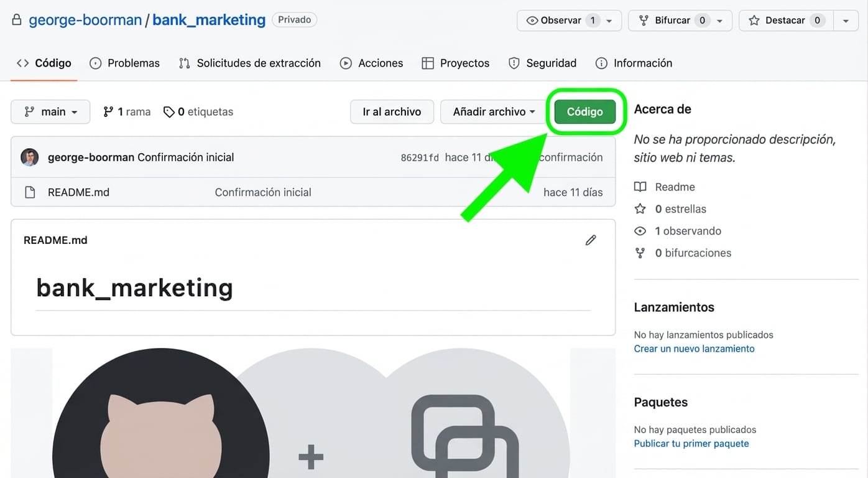Click the book icon beside Readme
Viewport: 868px width, 478px height.
[640, 187]
